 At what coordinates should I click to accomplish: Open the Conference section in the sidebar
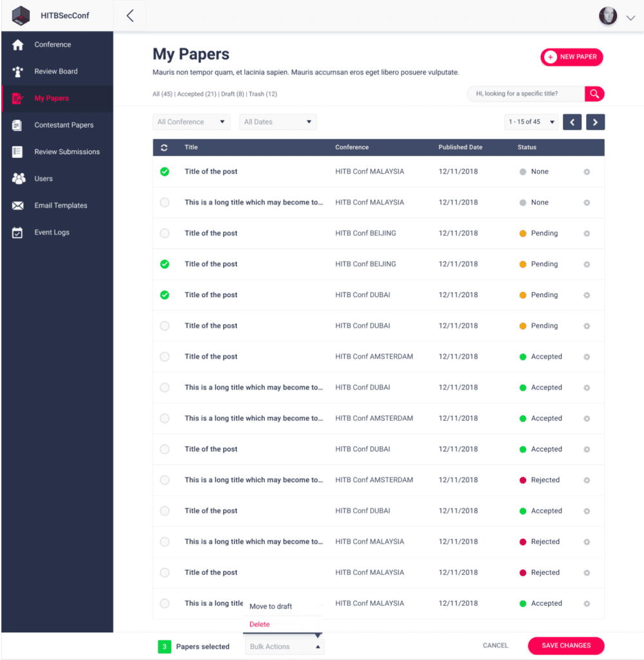click(x=54, y=44)
